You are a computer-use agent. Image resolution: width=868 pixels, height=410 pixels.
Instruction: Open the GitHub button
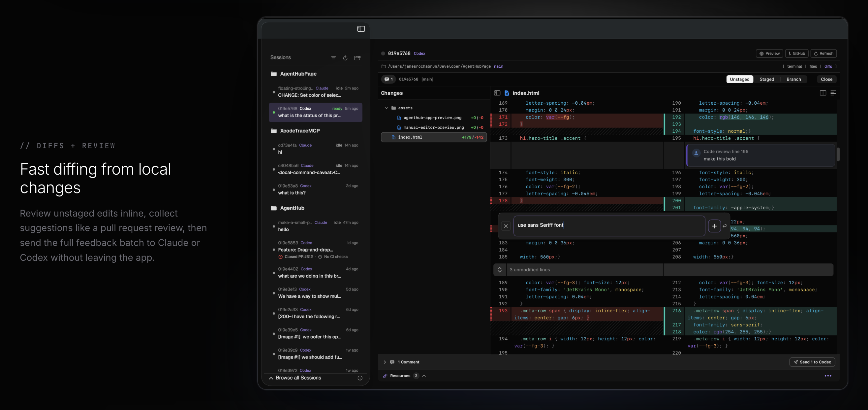coord(796,53)
